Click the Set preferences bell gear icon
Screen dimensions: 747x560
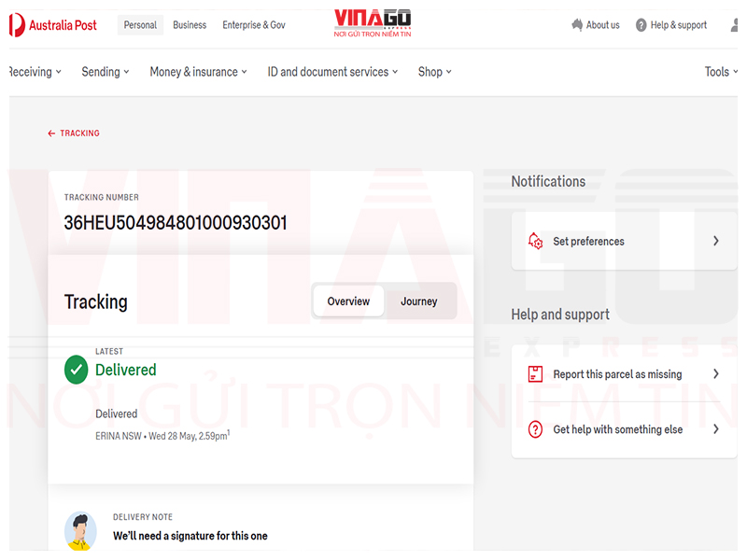pos(535,241)
